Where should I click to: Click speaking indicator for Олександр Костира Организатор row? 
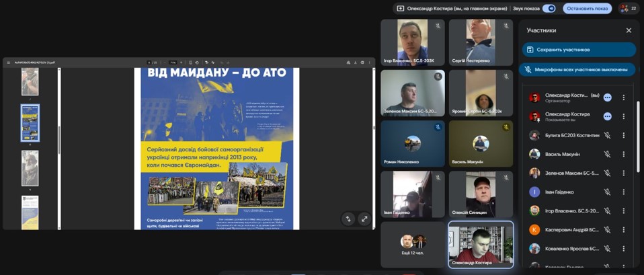point(608,97)
